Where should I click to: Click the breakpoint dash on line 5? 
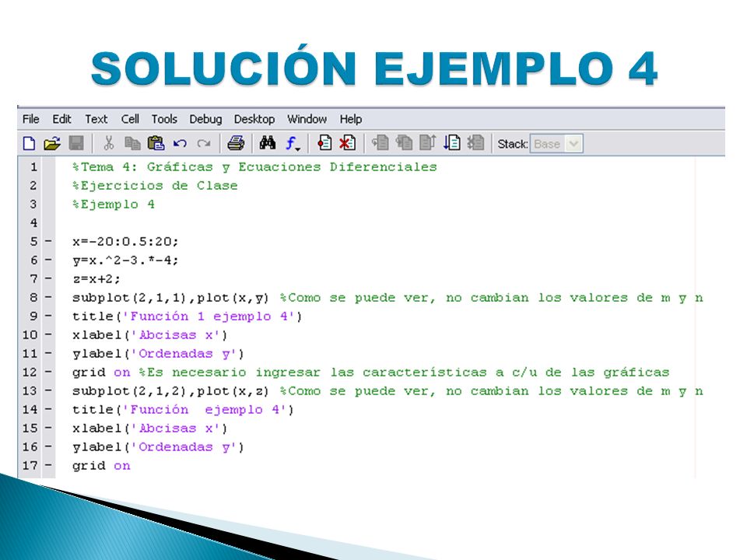coord(48,241)
